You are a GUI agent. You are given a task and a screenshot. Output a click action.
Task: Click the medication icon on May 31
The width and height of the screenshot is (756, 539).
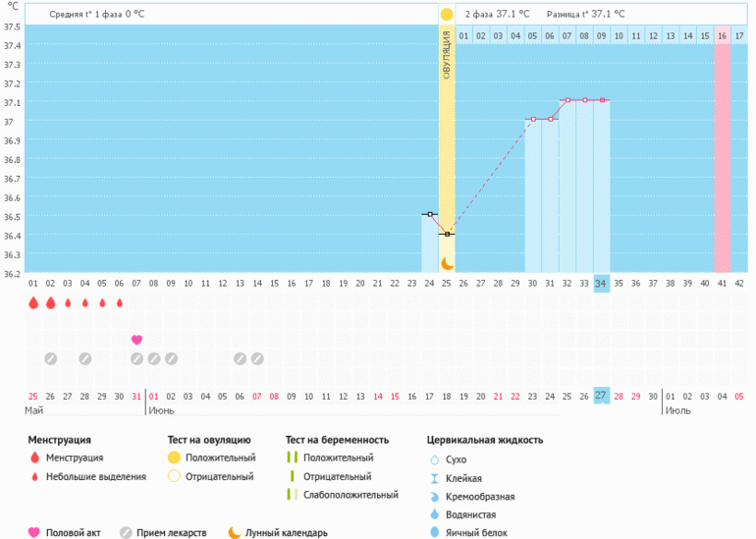coord(136,358)
